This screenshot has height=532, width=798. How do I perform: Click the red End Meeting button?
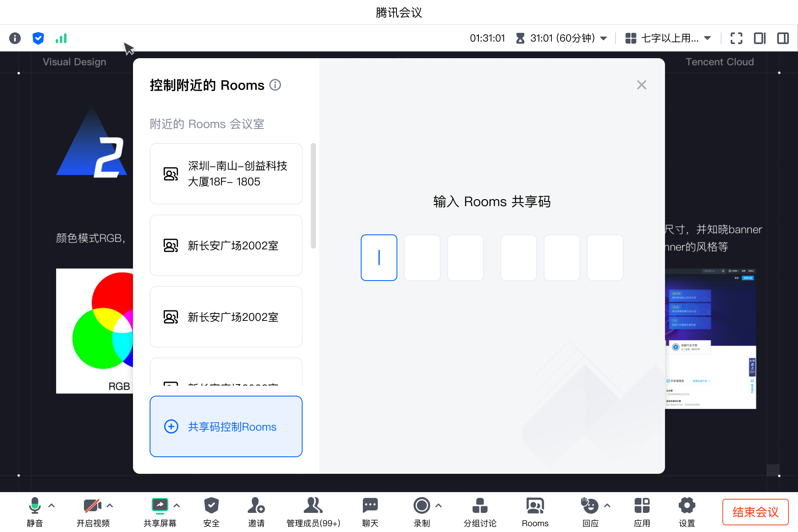(755, 512)
